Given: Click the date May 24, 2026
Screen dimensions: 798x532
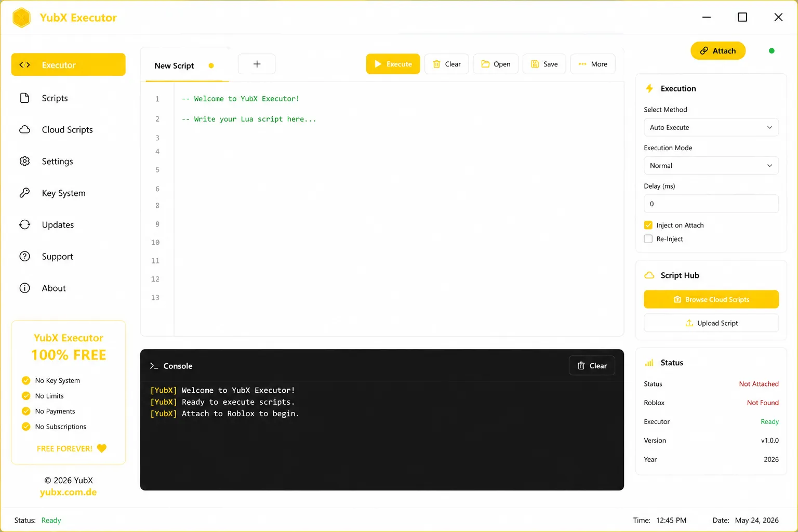Looking at the screenshot, I should pyautogui.click(x=757, y=520).
